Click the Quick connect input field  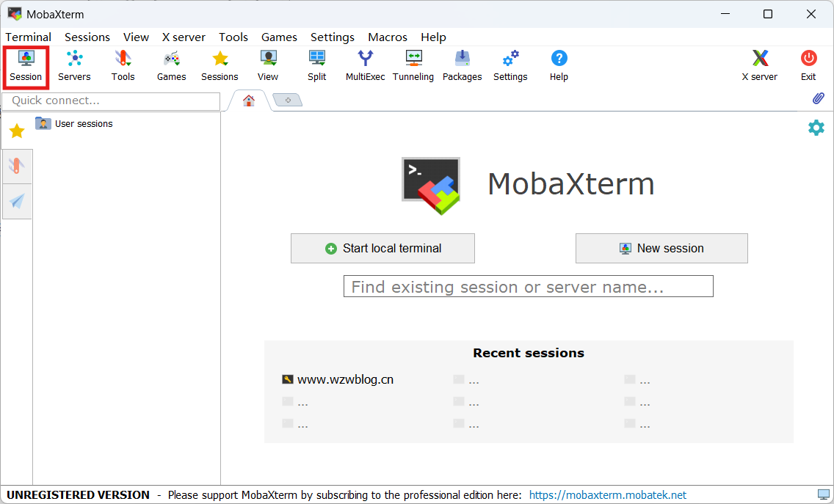(111, 101)
